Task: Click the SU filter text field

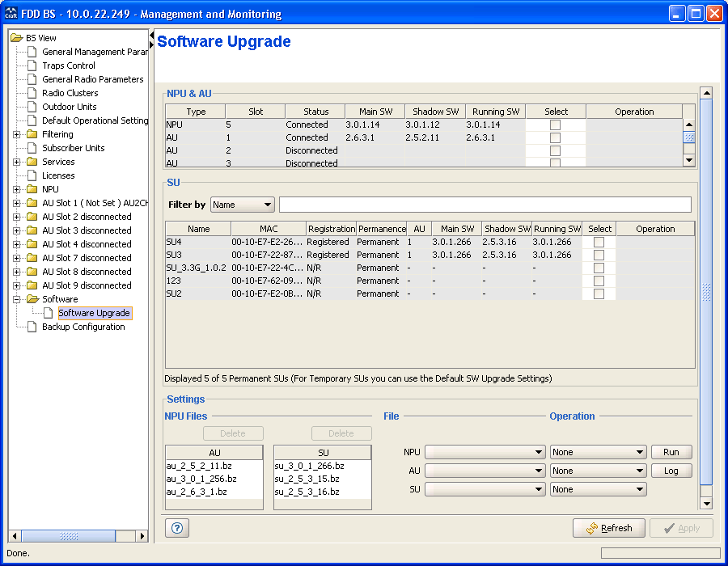Action: (485, 205)
